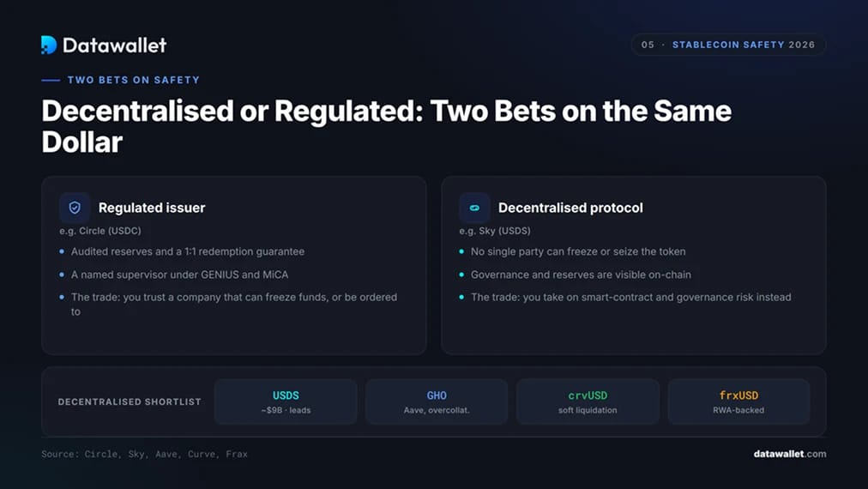Image resolution: width=868 pixels, height=489 pixels.
Task: Click the audited reserves bullet point
Action: 188,251
